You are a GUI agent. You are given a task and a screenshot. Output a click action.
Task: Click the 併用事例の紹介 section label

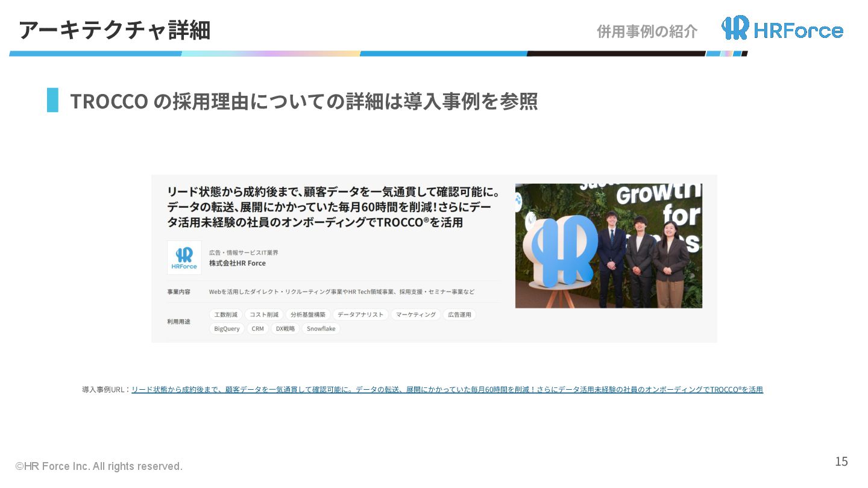click(647, 31)
